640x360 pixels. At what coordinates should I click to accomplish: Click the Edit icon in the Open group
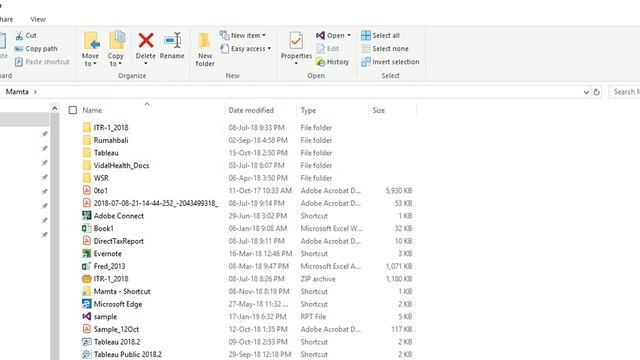[321, 49]
